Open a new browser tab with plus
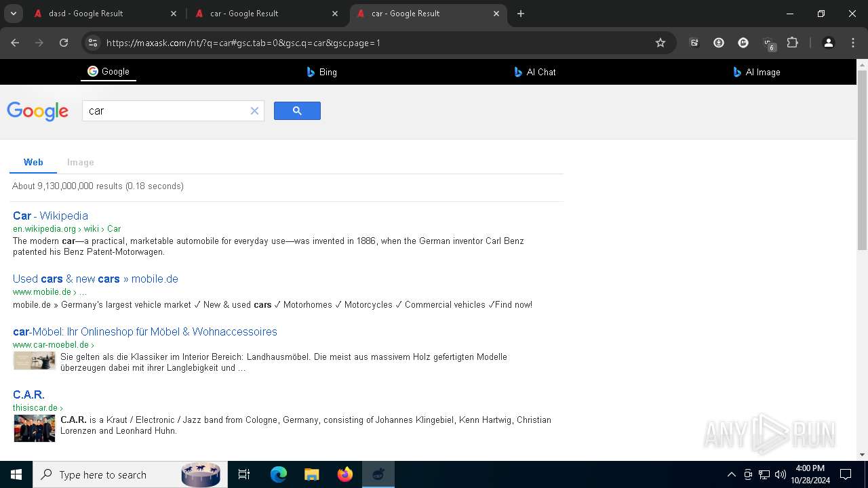The width and height of the screenshot is (868, 488). [x=521, y=14]
